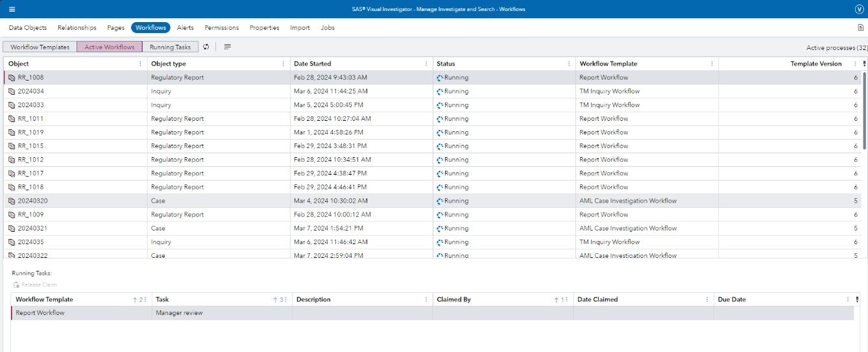Open the Date Claimed column options menu
This screenshot has width=868, height=352.
point(707,299)
